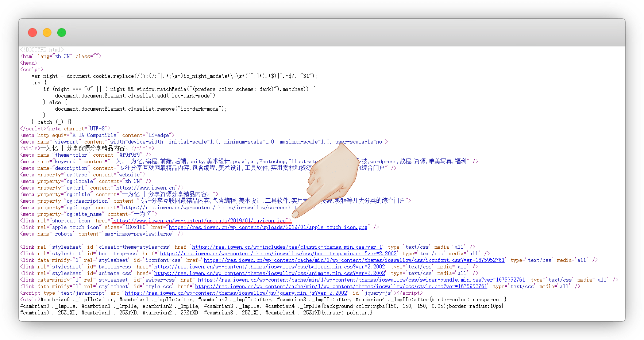This screenshot has height=340, width=644.
Task: Click the yellow minimize window button
Action: point(47,33)
